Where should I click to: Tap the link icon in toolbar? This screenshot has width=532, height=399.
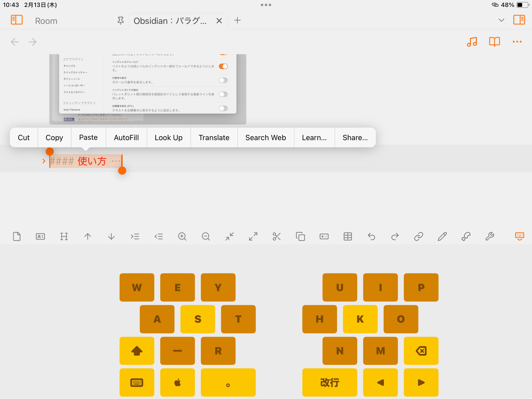(x=418, y=236)
